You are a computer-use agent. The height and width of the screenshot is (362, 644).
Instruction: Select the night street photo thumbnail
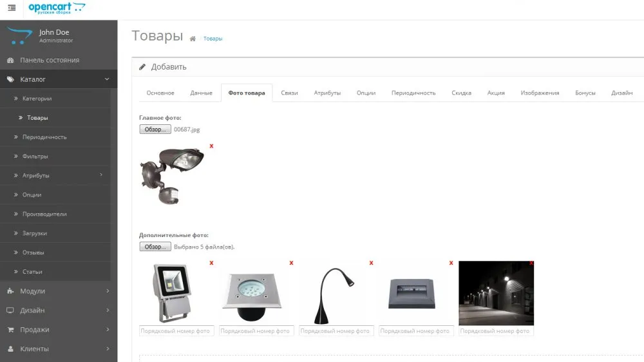496,293
